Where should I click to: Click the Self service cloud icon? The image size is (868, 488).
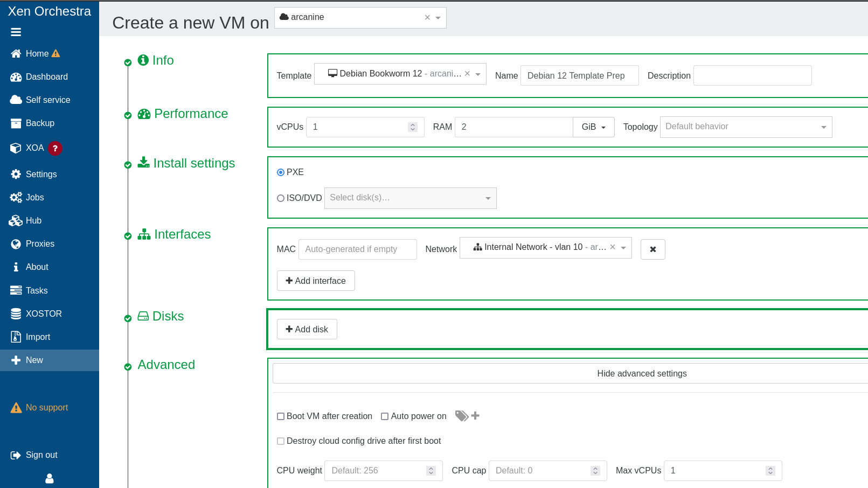[x=16, y=100]
